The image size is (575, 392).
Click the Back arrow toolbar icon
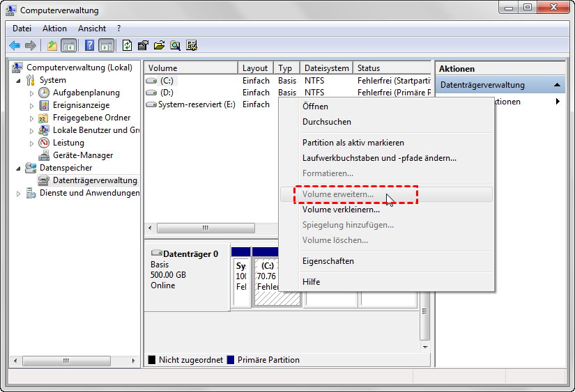tap(15, 46)
